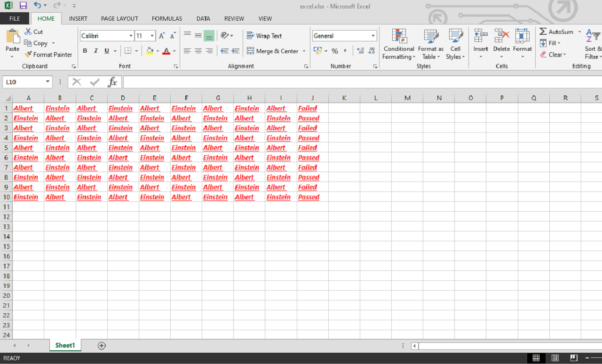Click inside the formula bar

[x=362, y=82]
